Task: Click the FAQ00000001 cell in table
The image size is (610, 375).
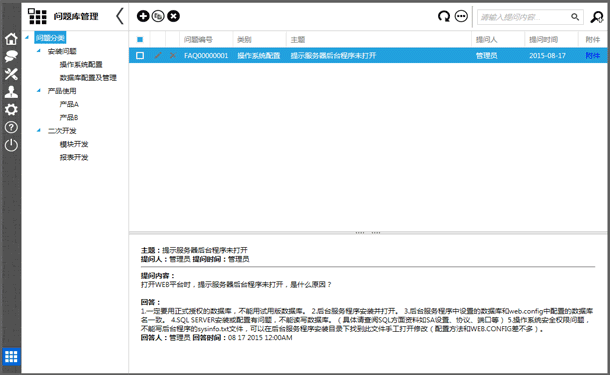Action: point(206,56)
